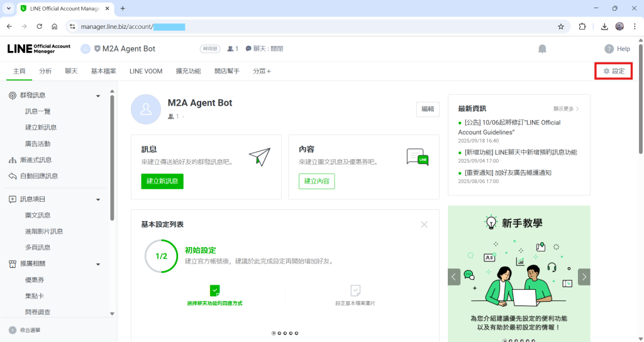Select the first carousel dot in 基本設定列表

point(274,333)
